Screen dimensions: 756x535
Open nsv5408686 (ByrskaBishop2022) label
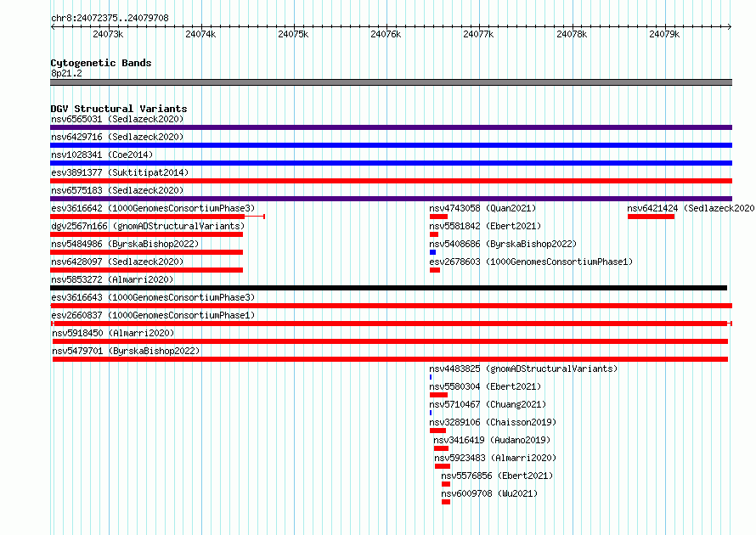pyautogui.click(x=503, y=244)
